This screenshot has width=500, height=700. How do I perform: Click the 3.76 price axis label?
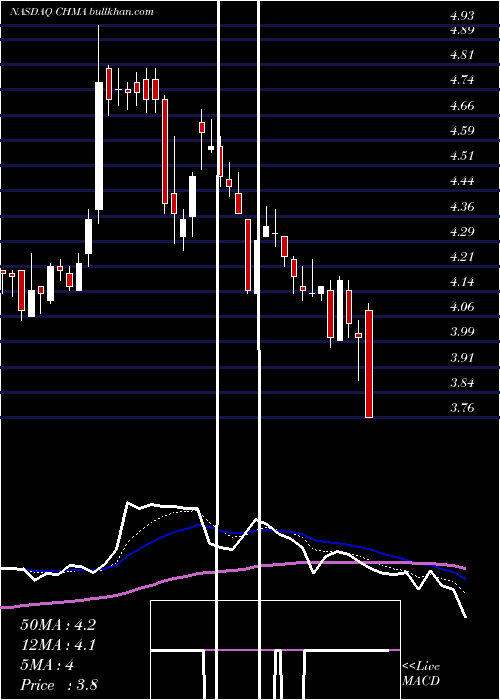click(x=462, y=408)
